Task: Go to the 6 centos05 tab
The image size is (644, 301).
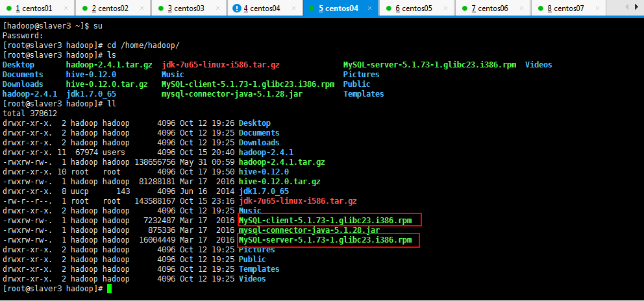Action: pyautogui.click(x=416, y=8)
